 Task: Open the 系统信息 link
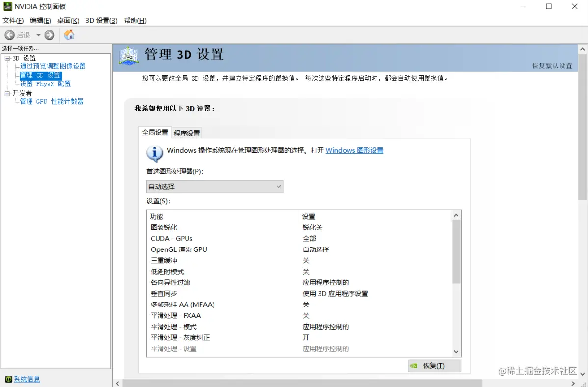27,379
